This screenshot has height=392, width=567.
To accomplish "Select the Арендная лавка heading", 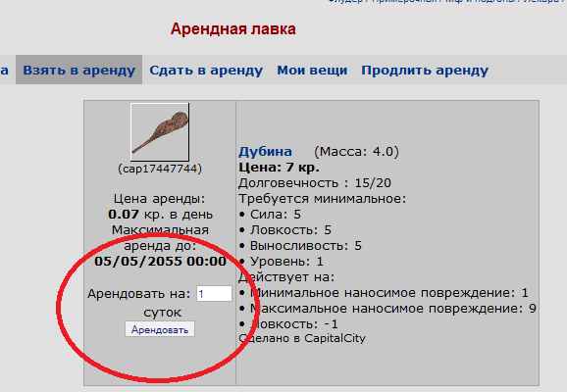I will click(233, 28).
